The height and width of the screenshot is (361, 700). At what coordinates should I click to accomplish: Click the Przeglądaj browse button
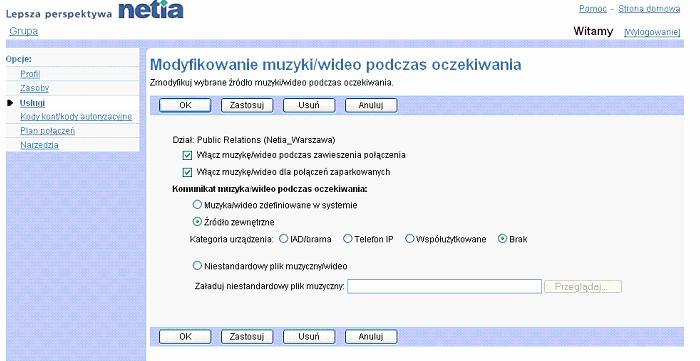[x=583, y=286]
